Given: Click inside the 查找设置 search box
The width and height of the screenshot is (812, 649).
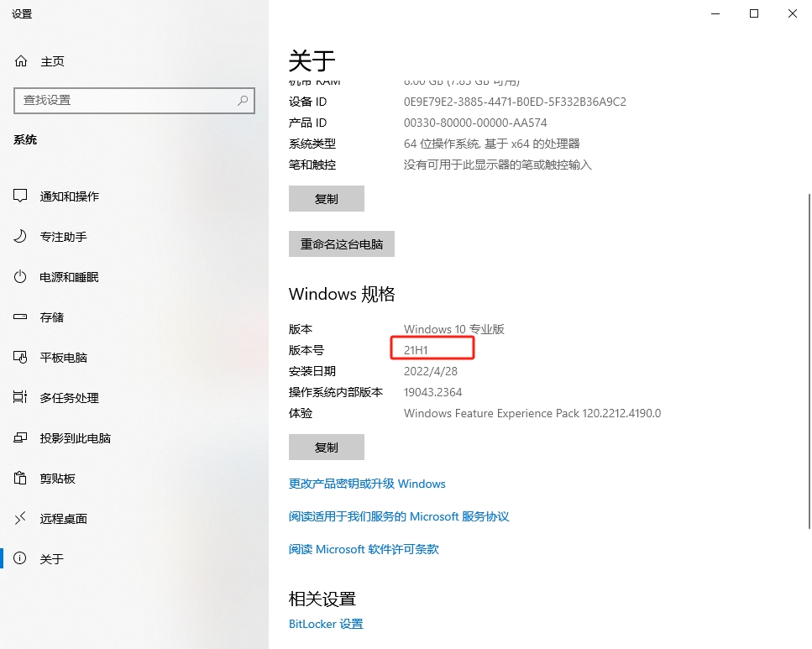Looking at the screenshot, I should pos(126,100).
